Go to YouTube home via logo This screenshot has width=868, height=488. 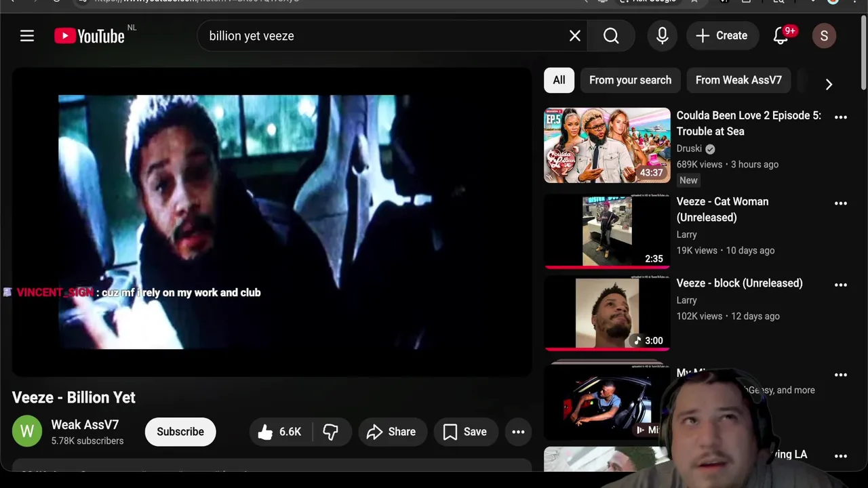pyautogui.click(x=90, y=36)
